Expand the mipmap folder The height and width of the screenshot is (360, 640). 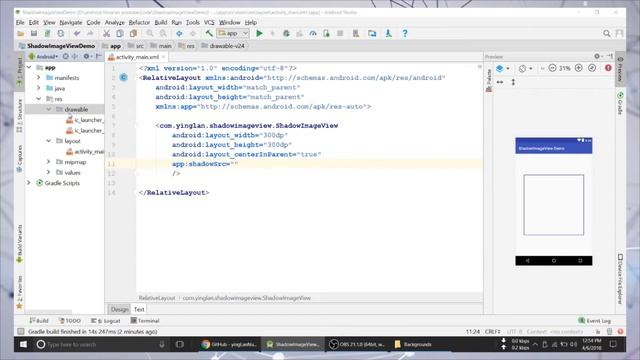coord(49,162)
